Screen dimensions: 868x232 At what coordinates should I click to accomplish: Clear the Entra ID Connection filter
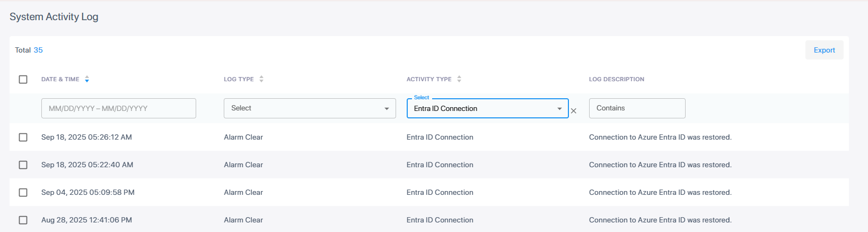(x=574, y=111)
